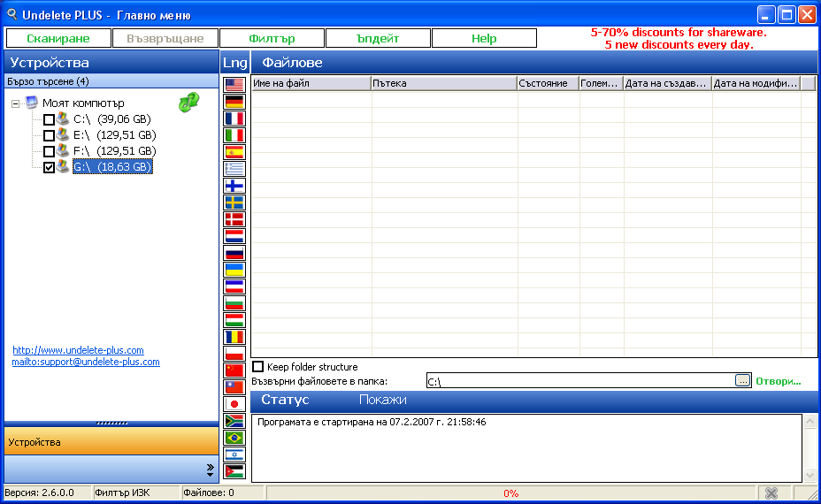Viewport: 821px width, 504px height.
Task: Open the Филтър menu button
Action: (272, 38)
